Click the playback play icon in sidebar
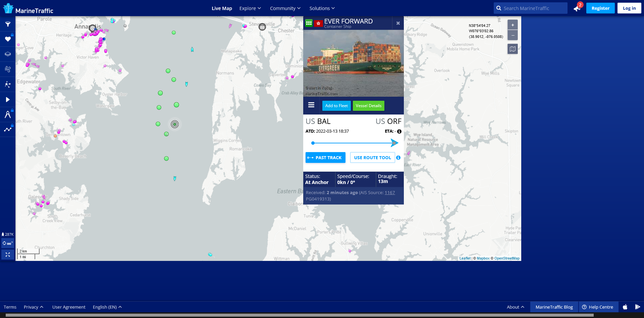The image size is (644, 318). coord(8,99)
